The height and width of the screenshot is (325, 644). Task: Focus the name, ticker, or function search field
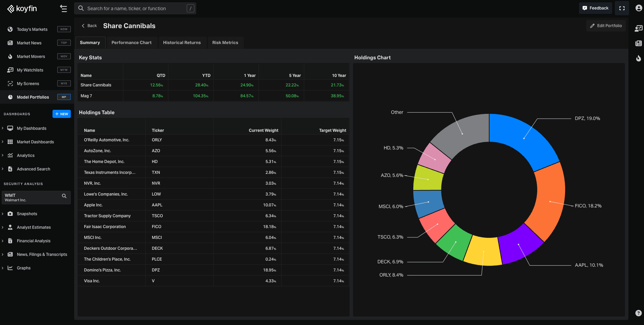click(x=135, y=8)
